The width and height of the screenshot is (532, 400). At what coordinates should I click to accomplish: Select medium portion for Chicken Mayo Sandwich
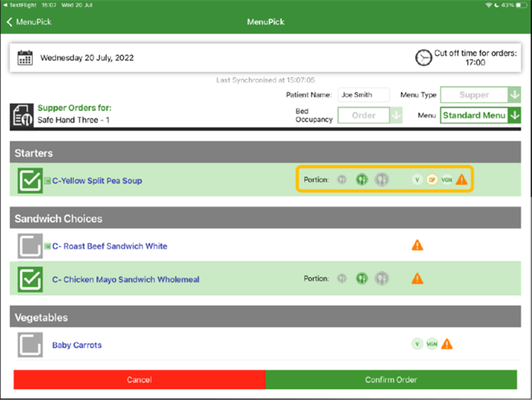[x=362, y=279]
